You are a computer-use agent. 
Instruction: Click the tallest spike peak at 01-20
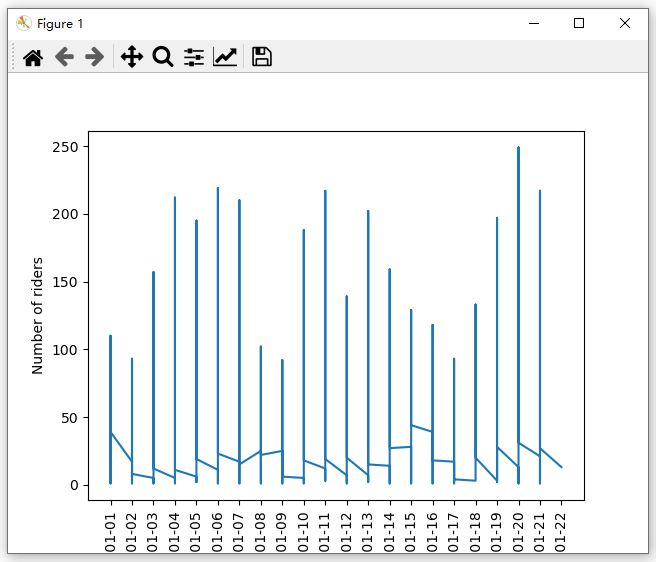tap(518, 148)
